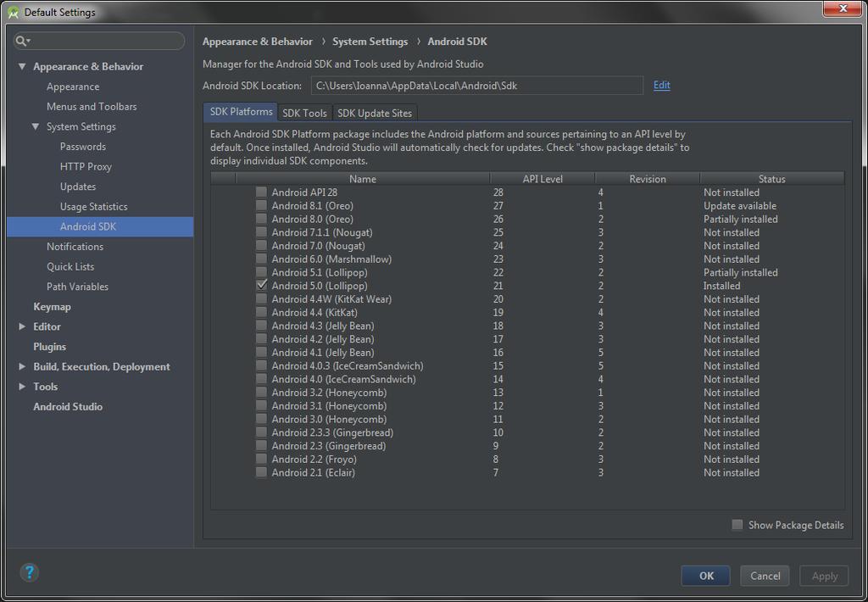Check the Android 8.0 (Oreo) checkbox
The height and width of the screenshot is (602, 868).
(x=261, y=219)
